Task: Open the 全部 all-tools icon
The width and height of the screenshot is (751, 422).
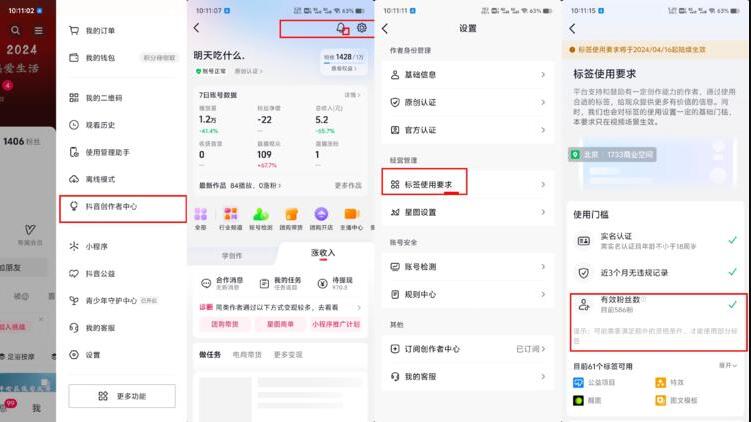Action: pyautogui.click(x=201, y=218)
